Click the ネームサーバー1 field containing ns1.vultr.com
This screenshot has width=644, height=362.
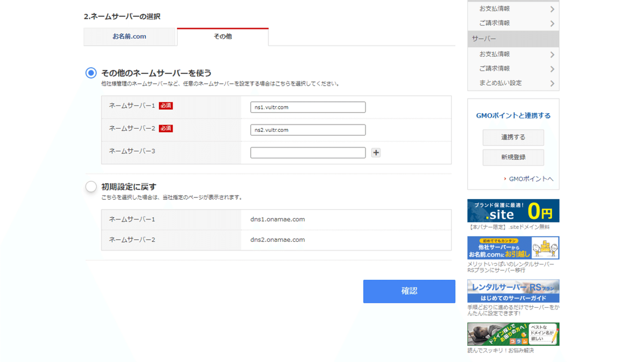pos(308,107)
